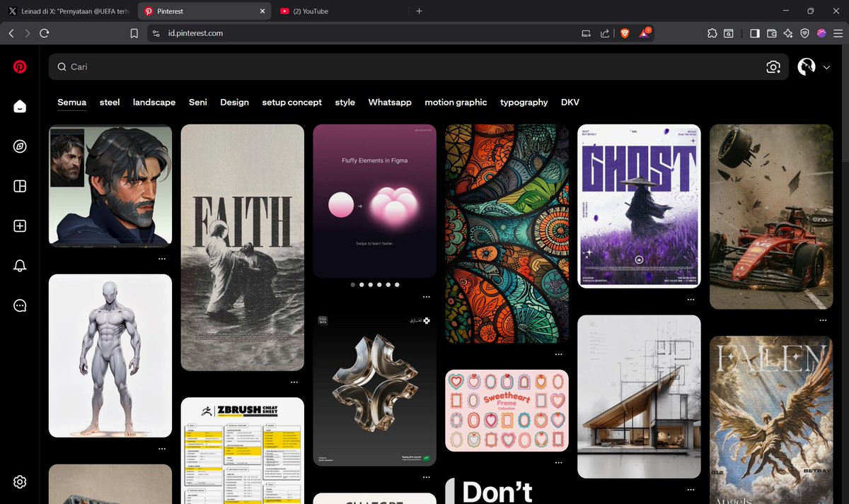Image resolution: width=849 pixels, height=504 pixels.
Task: Open site settings icon beside URL
Action: pos(156,33)
